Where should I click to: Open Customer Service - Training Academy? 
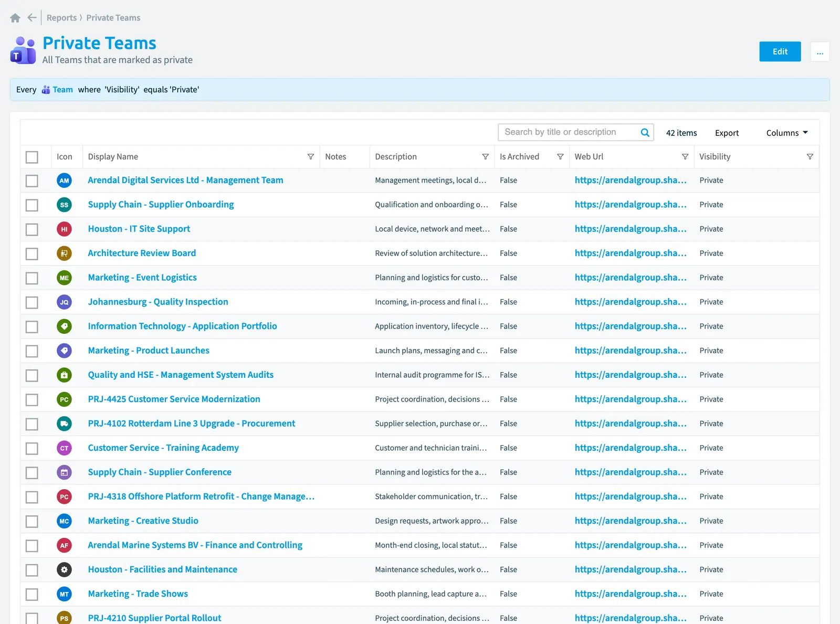(x=163, y=448)
